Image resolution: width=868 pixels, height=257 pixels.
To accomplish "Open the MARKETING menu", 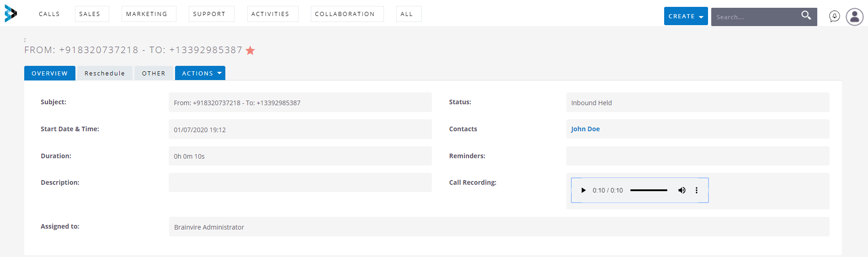I will 149,14.
